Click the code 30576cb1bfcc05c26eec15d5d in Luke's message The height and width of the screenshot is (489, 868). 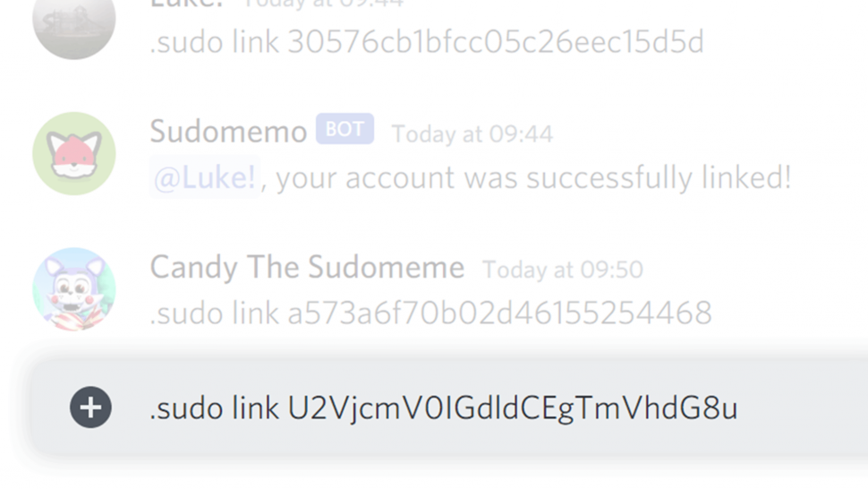pos(496,42)
